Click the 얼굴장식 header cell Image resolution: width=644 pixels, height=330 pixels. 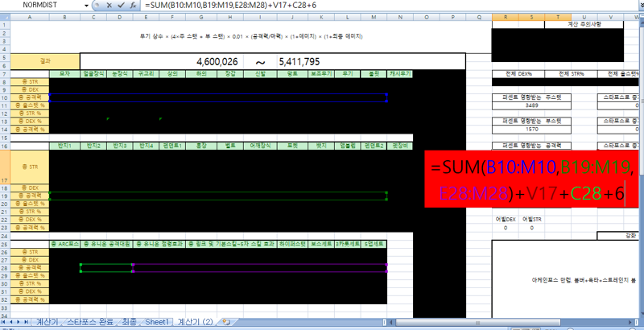93,74
